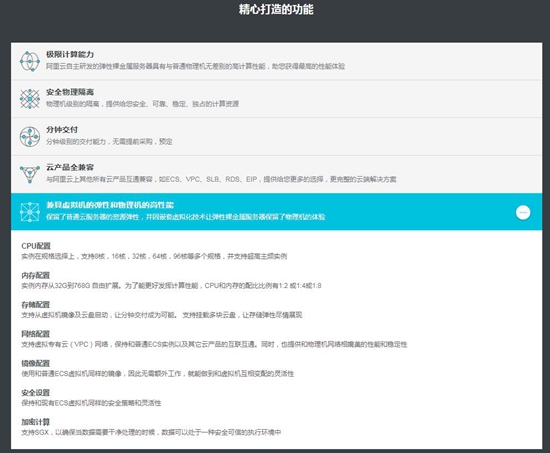Expand the 极限计算能力 feature row
The height and width of the screenshot is (453, 550).
276,61
